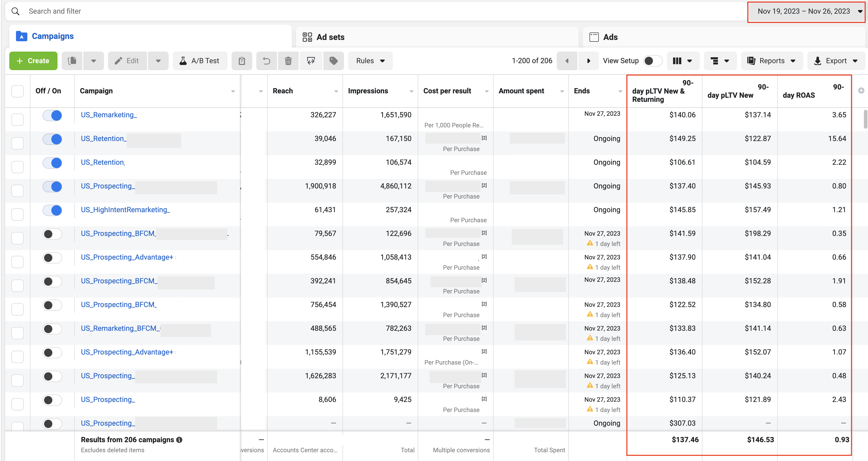
Task: Sort by Cost per result header
Action: coord(447,91)
